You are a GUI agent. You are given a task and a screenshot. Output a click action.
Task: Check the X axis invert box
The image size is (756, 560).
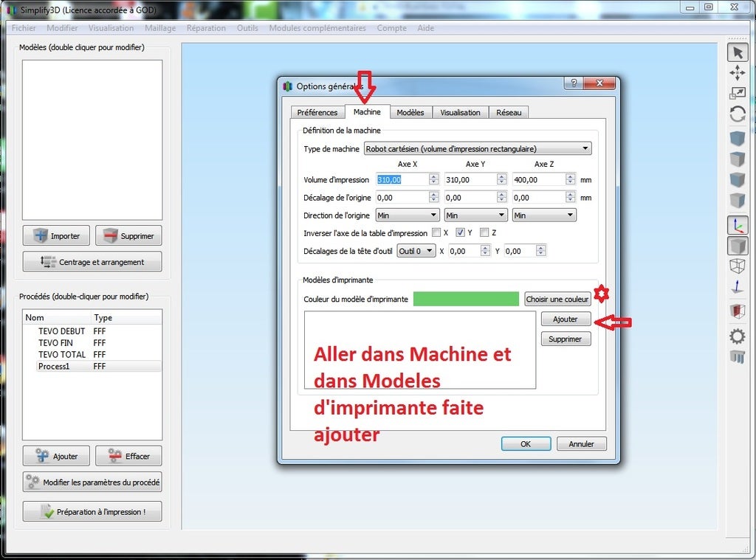[x=436, y=232]
